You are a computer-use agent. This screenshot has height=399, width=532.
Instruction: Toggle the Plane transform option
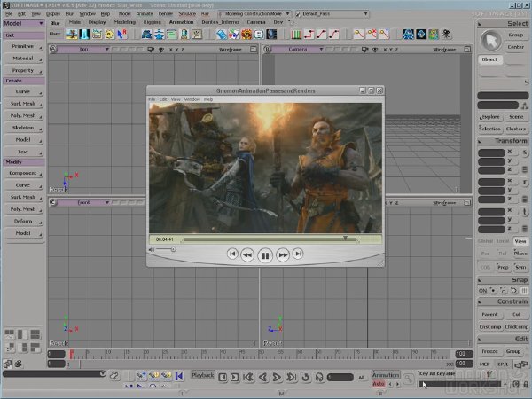tap(520, 254)
